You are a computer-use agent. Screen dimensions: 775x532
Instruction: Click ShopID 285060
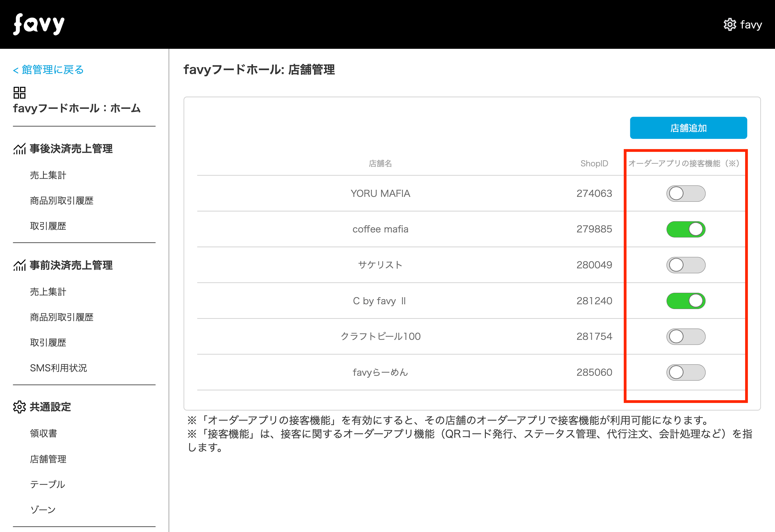click(594, 372)
